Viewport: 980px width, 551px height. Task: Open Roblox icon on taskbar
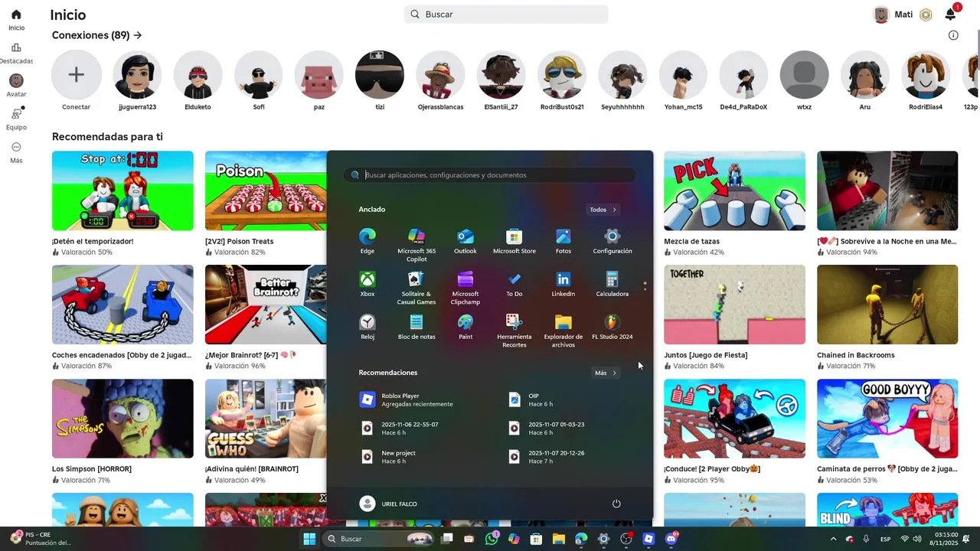pos(648,539)
